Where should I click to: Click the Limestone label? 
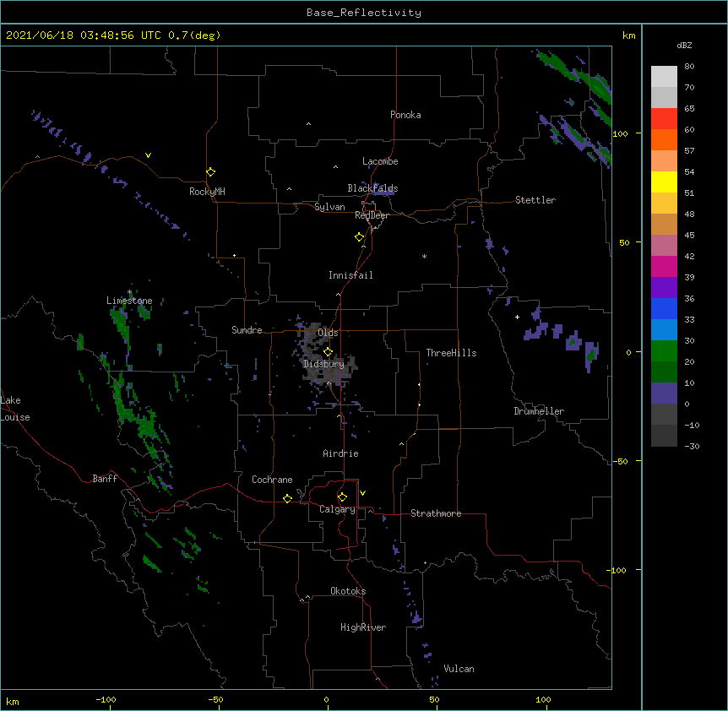129,301
